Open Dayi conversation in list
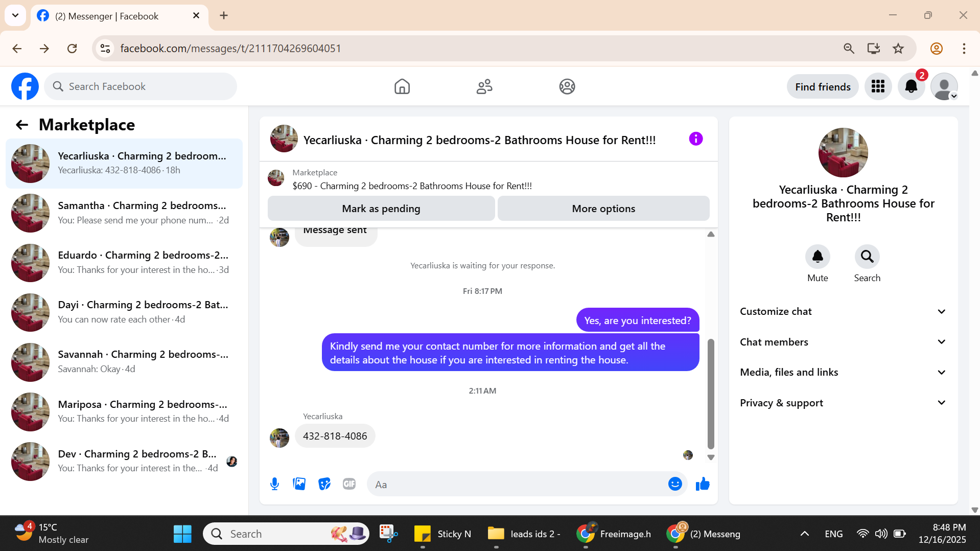980x551 pixels. pyautogui.click(x=124, y=312)
